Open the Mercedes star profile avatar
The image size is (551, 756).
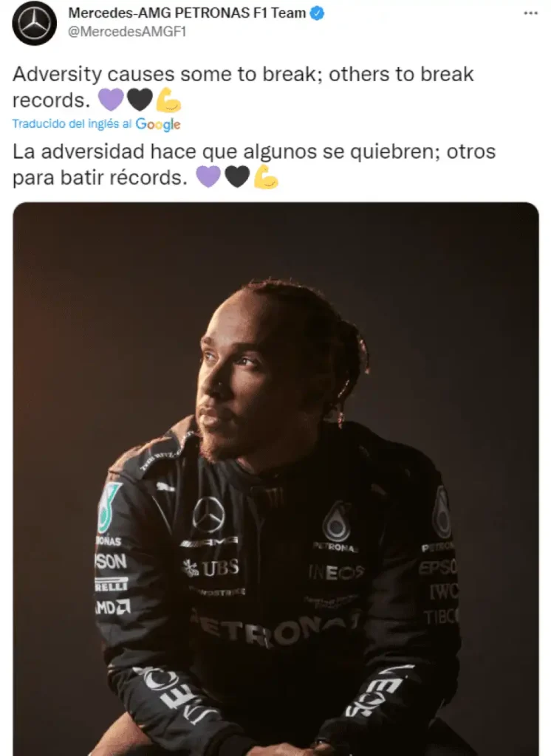click(34, 23)
